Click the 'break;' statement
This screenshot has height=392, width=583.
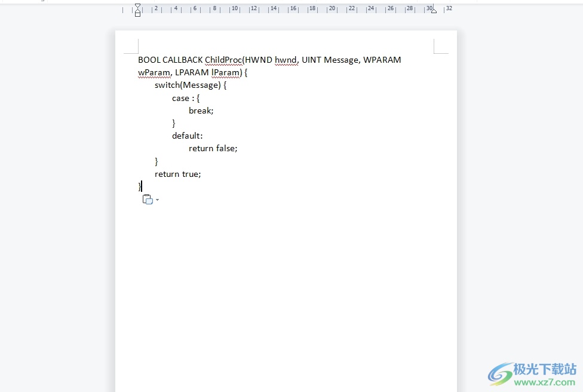201,111
